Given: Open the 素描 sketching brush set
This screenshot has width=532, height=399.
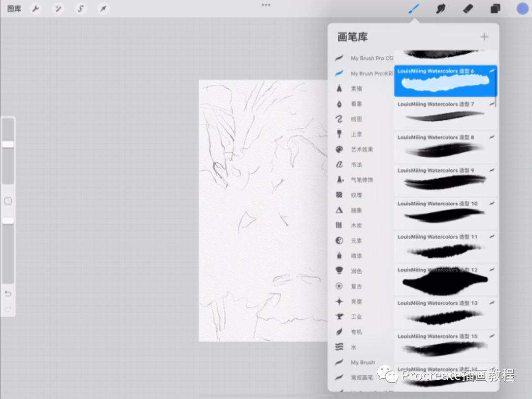Looking at the screenshot, I should click(x=348, y=89).
